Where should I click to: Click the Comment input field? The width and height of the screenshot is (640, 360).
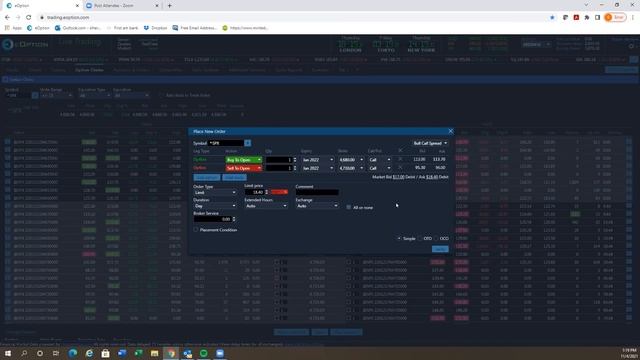(317, 192)
